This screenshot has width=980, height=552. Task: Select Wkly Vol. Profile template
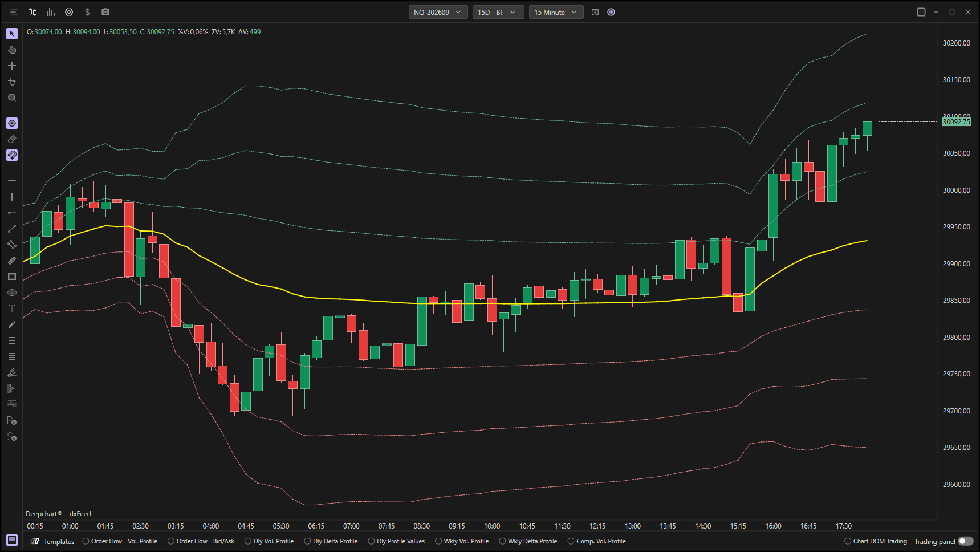click(462, 541)
